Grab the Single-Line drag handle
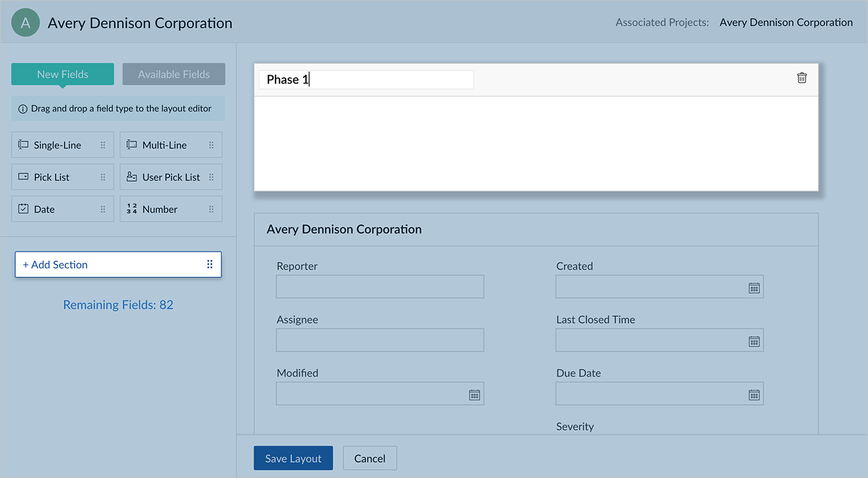Image resolution: width=868 pixels, height=478 pixels. click(103, 145)
